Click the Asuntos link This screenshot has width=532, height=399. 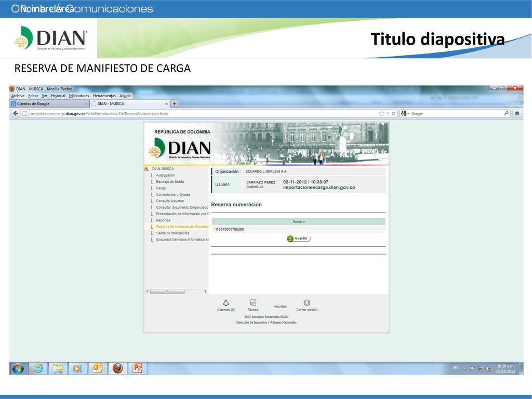(280, 307)
